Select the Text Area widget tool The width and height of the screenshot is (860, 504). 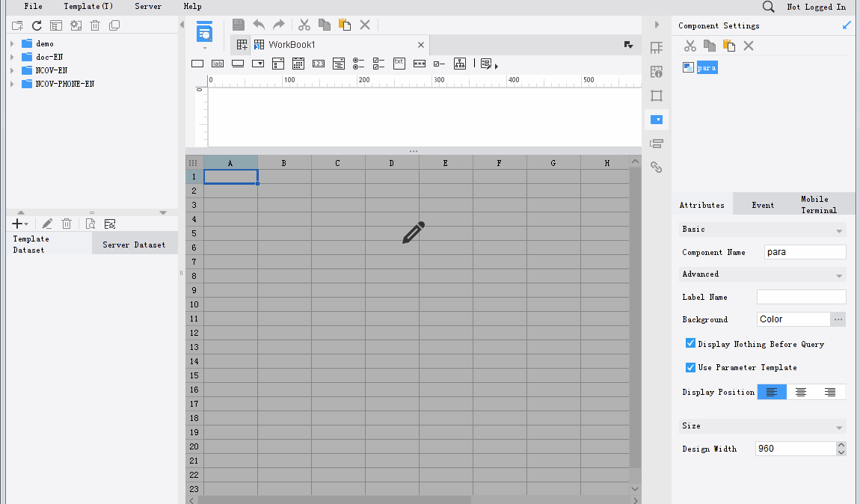238,64
